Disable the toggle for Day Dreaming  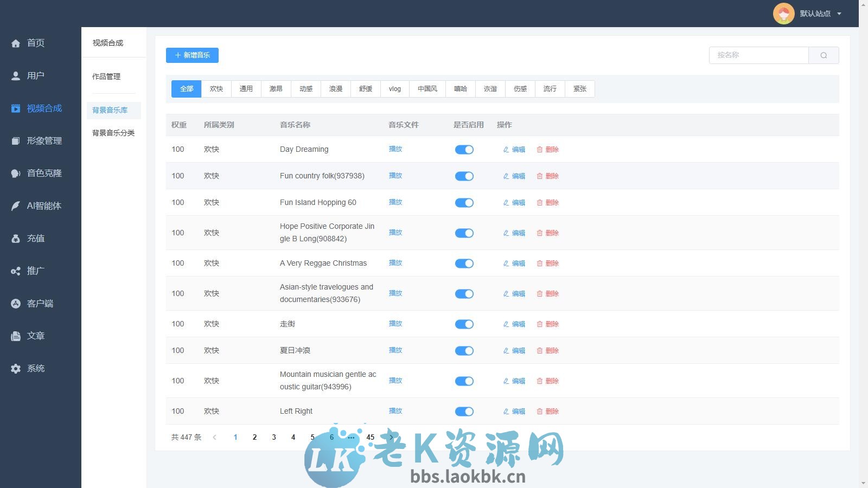(x=464, y=149)
